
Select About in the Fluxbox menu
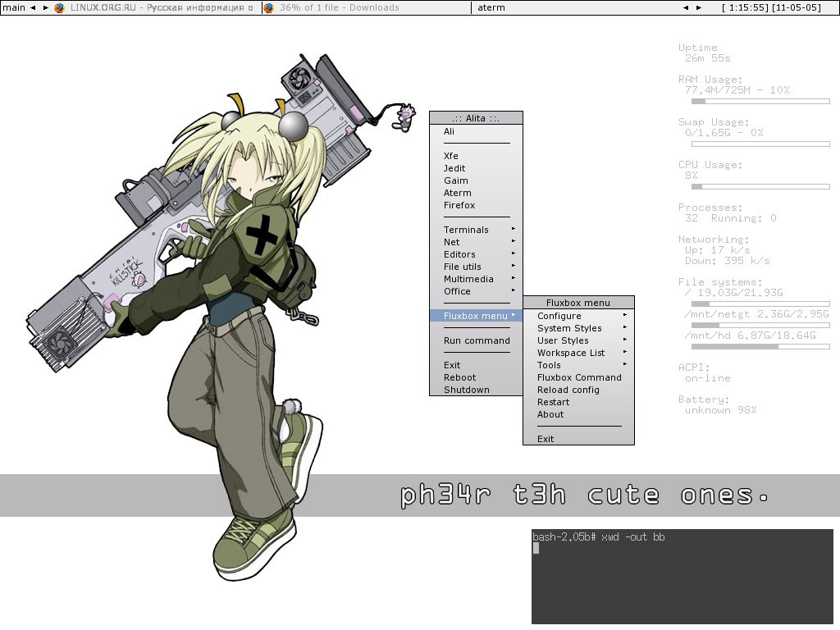pos(550,414)
